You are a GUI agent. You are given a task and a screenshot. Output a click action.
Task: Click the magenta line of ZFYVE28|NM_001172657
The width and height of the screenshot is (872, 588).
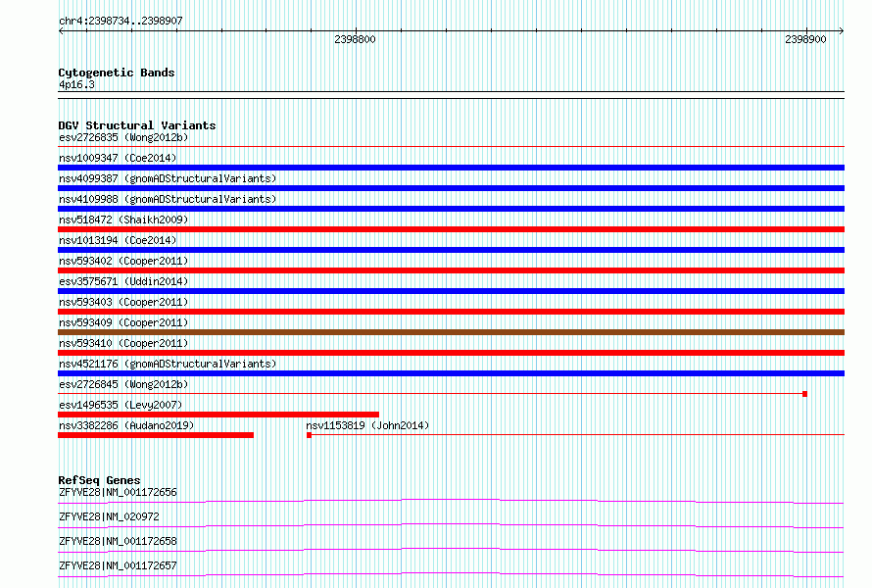[451, 574]
